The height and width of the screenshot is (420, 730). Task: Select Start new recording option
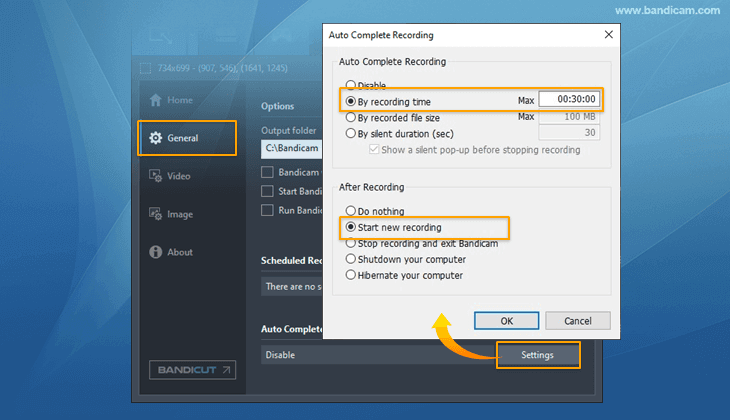[x=351, y=227]
